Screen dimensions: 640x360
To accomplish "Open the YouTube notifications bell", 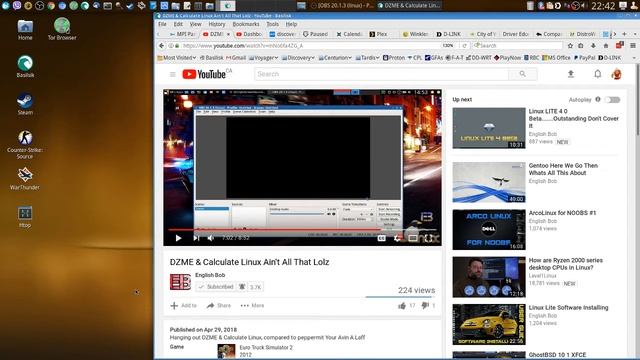I will pyautogui.click(x=598, y=74).
